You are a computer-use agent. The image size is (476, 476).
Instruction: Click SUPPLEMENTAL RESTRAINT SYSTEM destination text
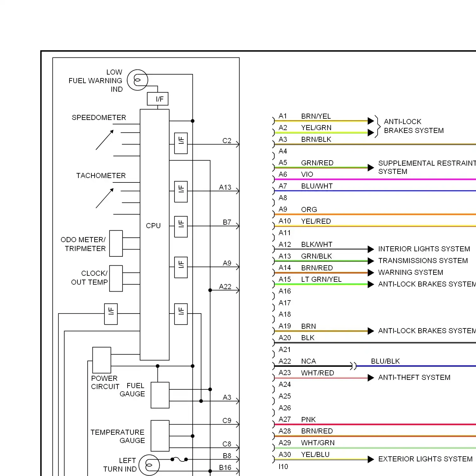[427, 167]
